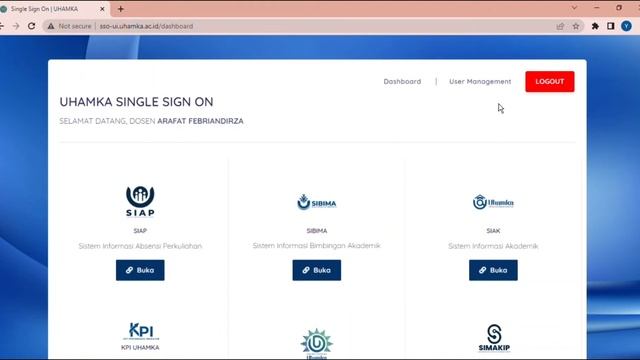
Task: Expand the tab search chevron
Action: coord(574,8)
